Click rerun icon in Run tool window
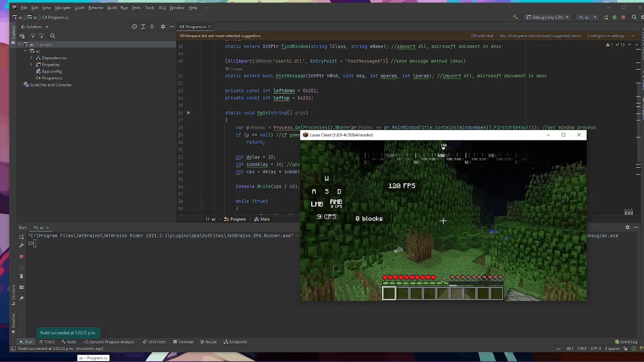The height and width of the screenshot is (362, 644). click(x=21, y=236)
